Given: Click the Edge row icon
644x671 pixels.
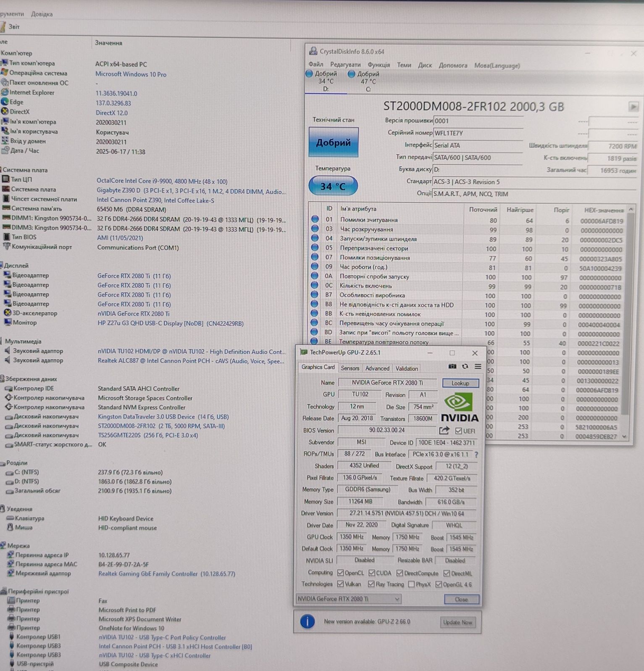Looking at the screenshot, I should [5, 102].
